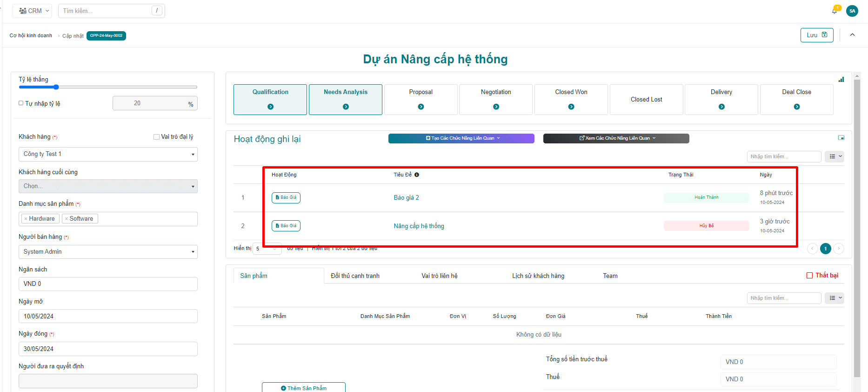This screenshot has width=868, height=392.
Task: Click the info icon next to Tiêu Đề
Action: pos(417,175)
